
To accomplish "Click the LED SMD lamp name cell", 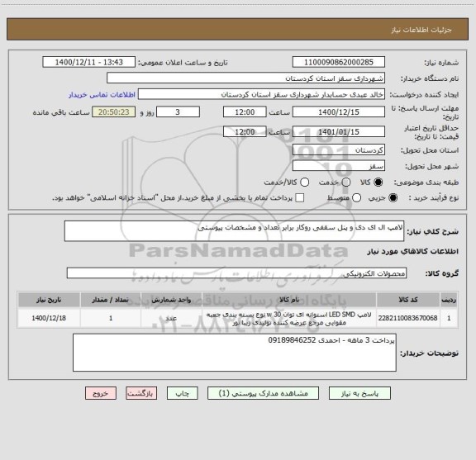I will (x=289, y=318).
